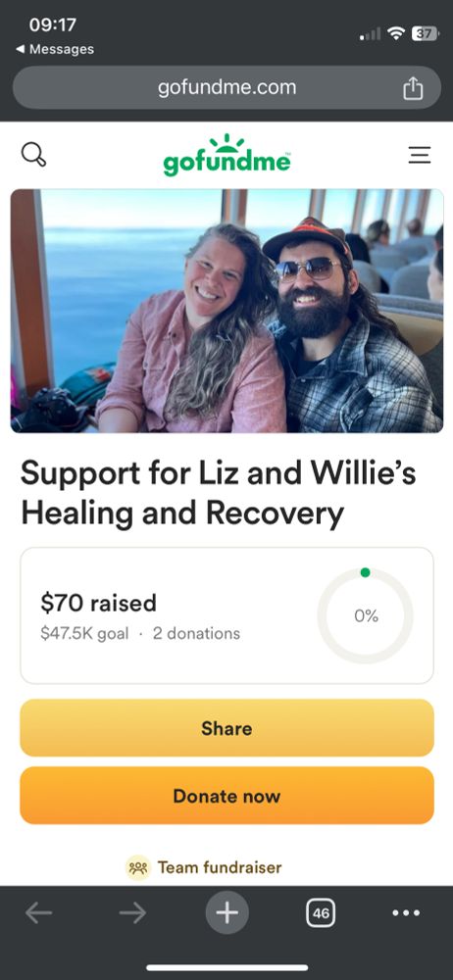Open the hamburger menu
This screenshot has width=453, height=980.
pyautogui.click(x=420, y=155)
